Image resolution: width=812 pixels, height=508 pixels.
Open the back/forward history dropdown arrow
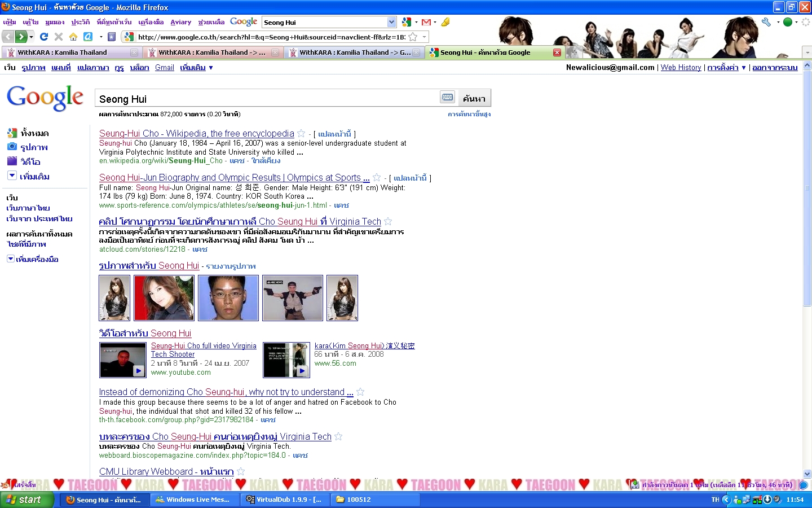click(31, 37)
